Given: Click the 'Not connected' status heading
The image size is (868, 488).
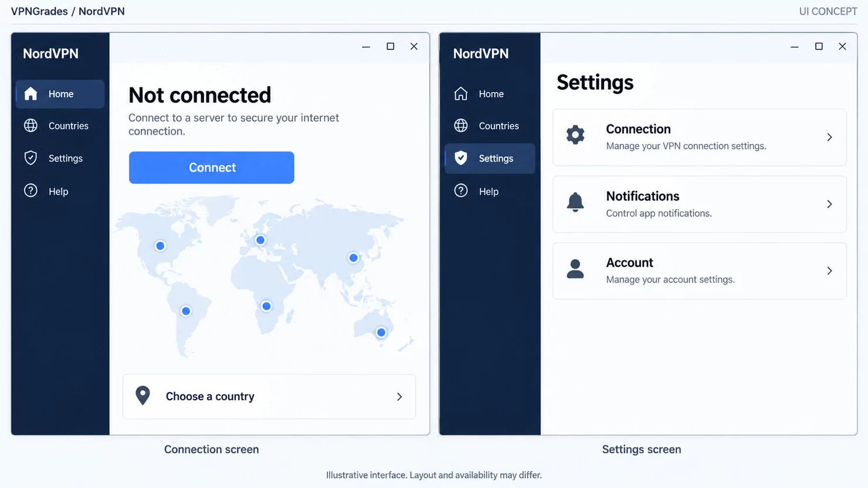Looking at the screenshot, I should click(200, 95).
